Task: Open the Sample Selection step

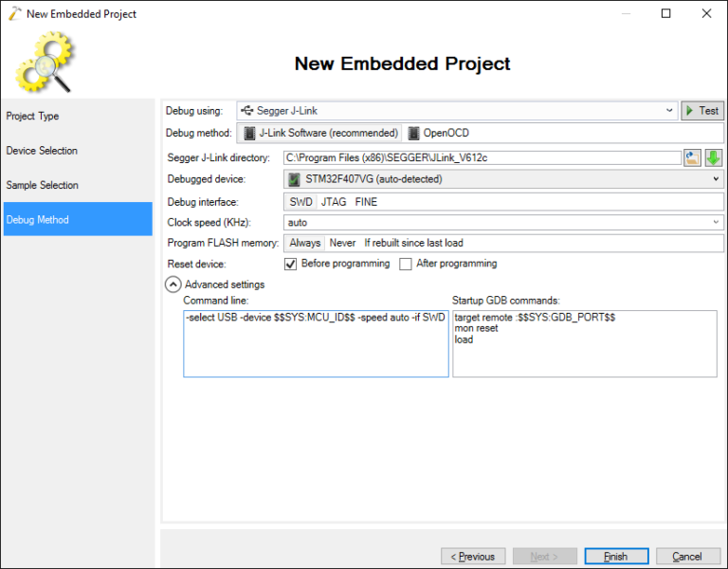Action: click(x=44, y=185)
